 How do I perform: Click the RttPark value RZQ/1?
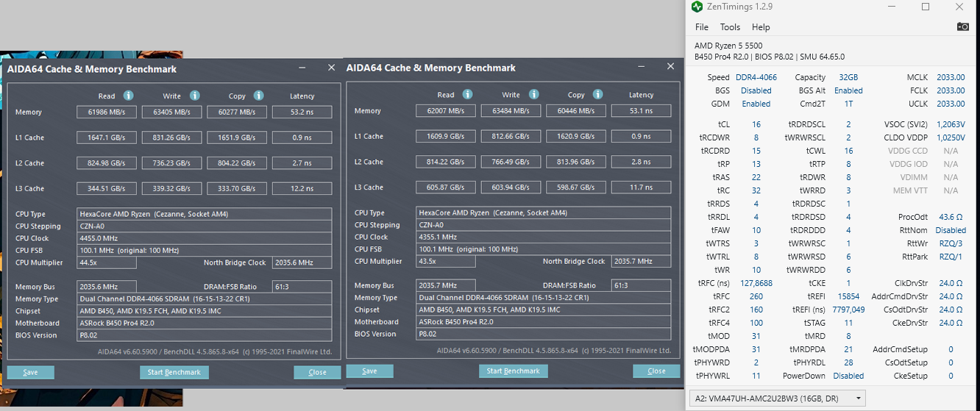coord(951,257)
